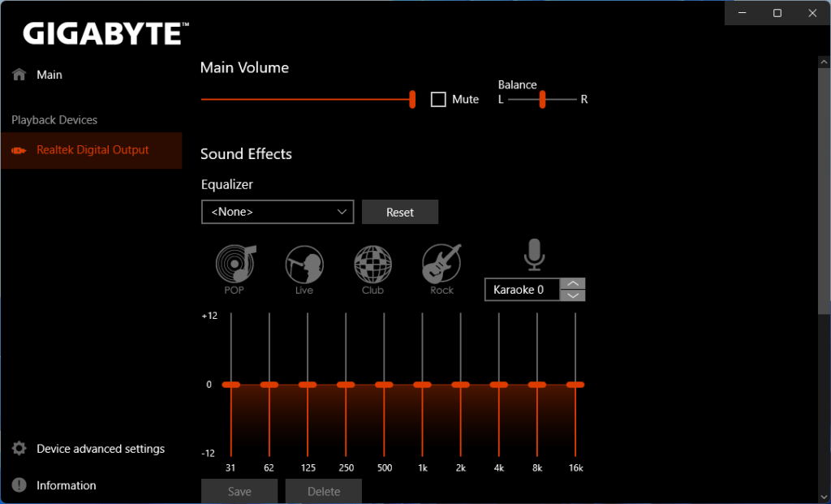Click the Karaoke level up arrow
The height and width of the screenshot is (504, 831).
click(x=573, y=284)
